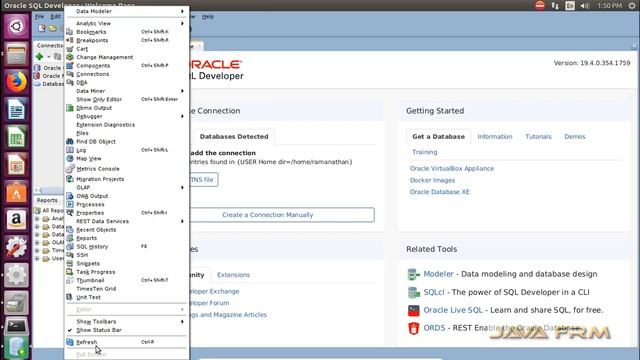Image resolution: width=640 pixels, height=360 pixels.
Task: Open the Docker Images link
Action: 432,180
